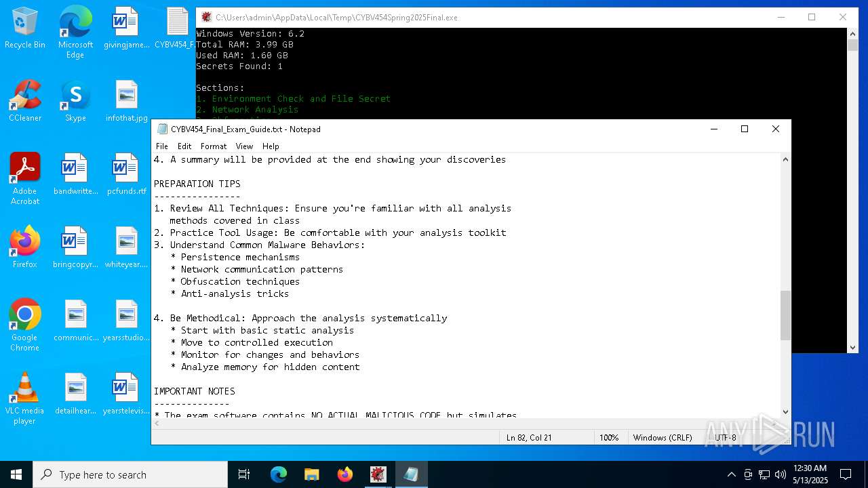Open Notepad Format menu
Viewport: 868px width, 488px height.
click(x=214, y=146)
